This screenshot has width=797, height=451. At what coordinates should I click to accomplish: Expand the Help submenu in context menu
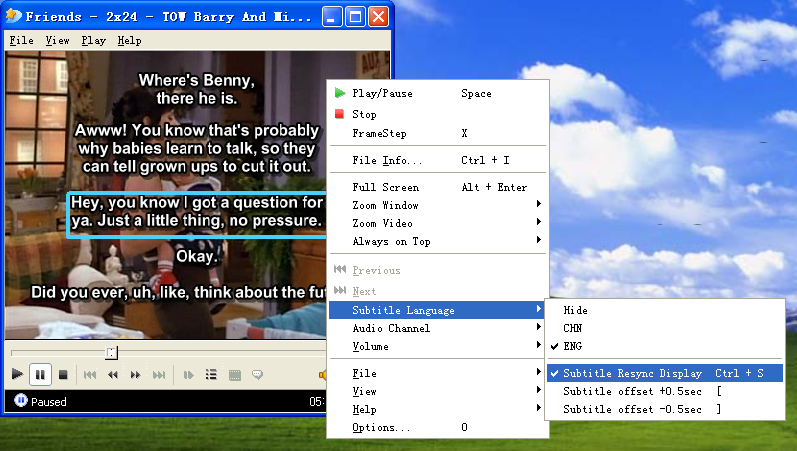point(438,409)
